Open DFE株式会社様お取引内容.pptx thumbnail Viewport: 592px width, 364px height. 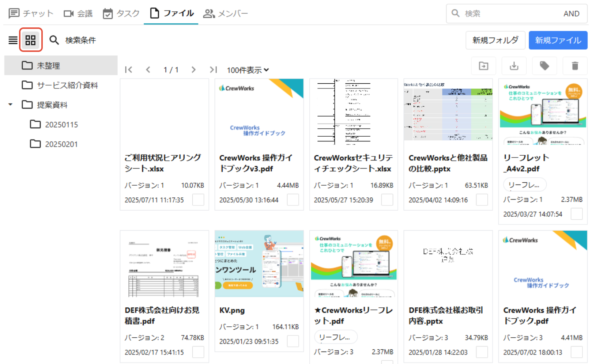pyautogui.click(x=448, y=264)
